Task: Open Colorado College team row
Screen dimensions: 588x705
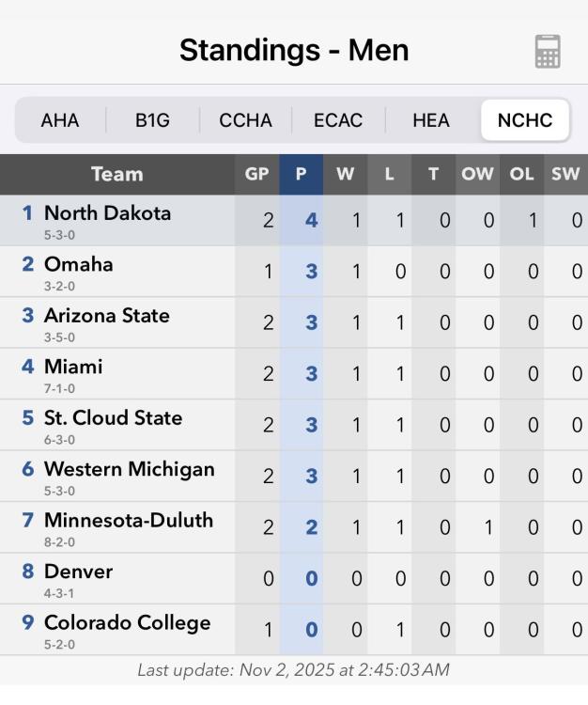Action: tap(128, 630)
